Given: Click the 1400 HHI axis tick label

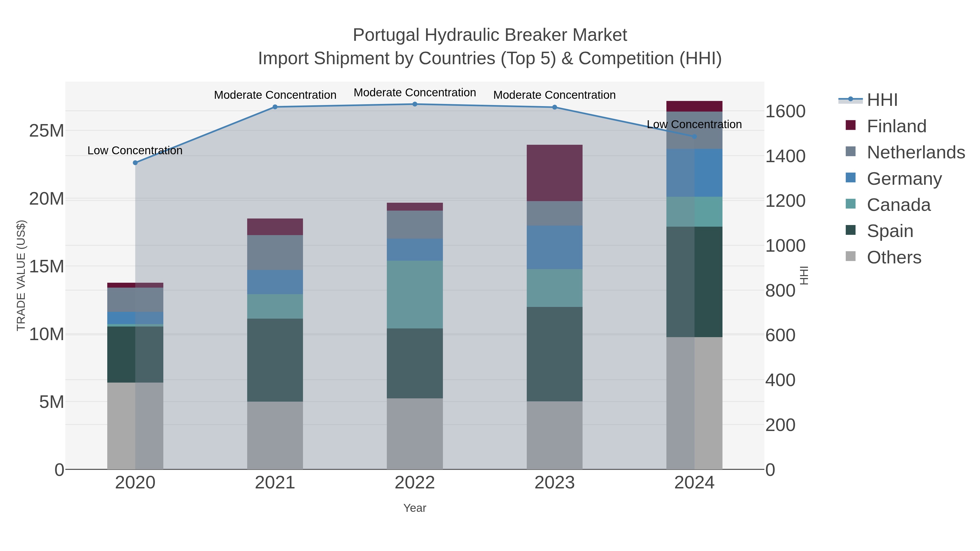Looking at the screenshot, I should tap(786, 156).
